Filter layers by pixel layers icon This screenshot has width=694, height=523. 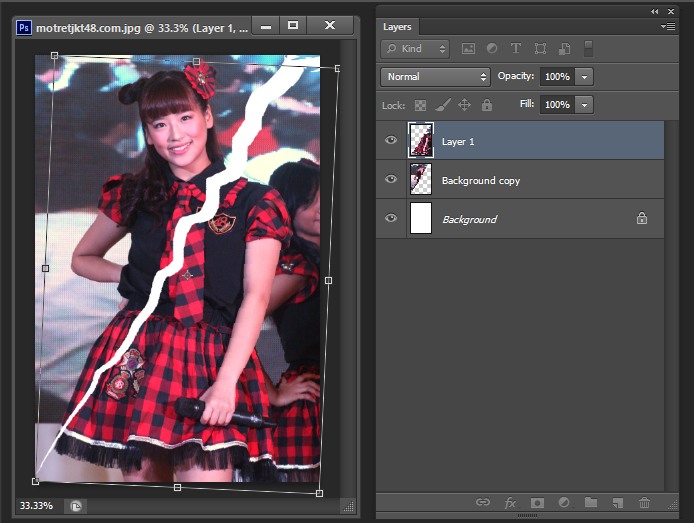(468, 49)
